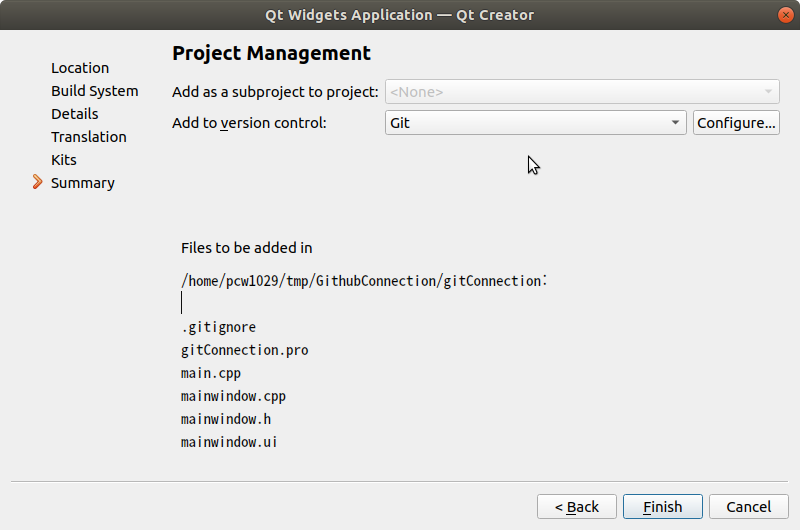This screenshot has width=800, height=530.
Task: Choose the Translation step in sidebar
Action: (88, 137)
